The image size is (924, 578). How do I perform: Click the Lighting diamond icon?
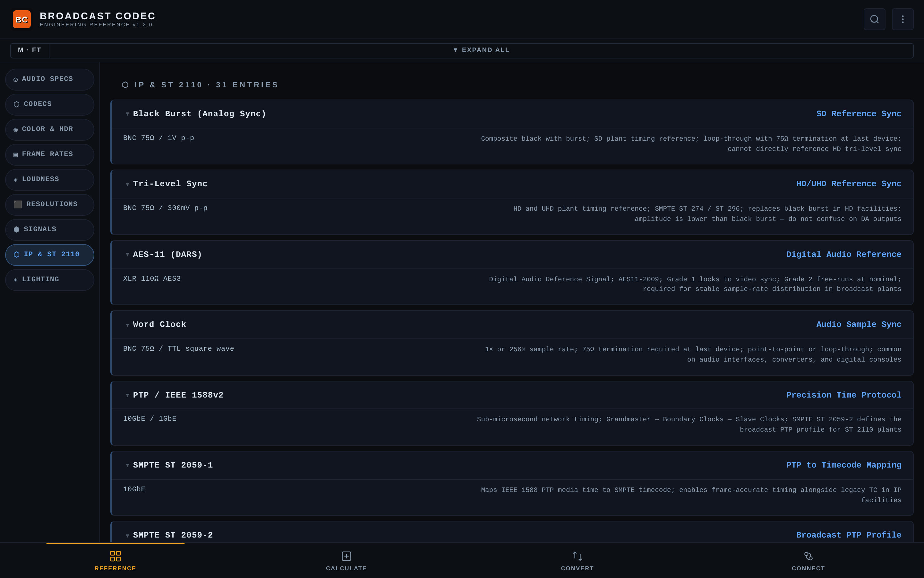pos(16,280)
